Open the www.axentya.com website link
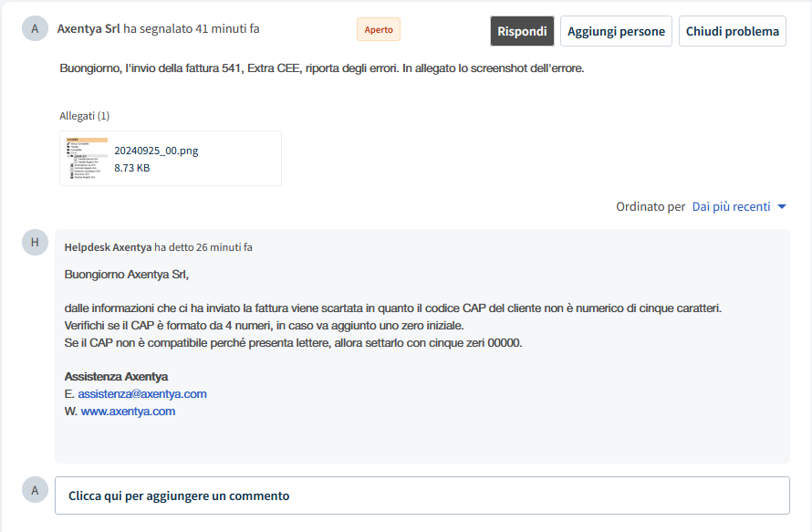This screenshot has height=532, width=812. coord(128,411)
